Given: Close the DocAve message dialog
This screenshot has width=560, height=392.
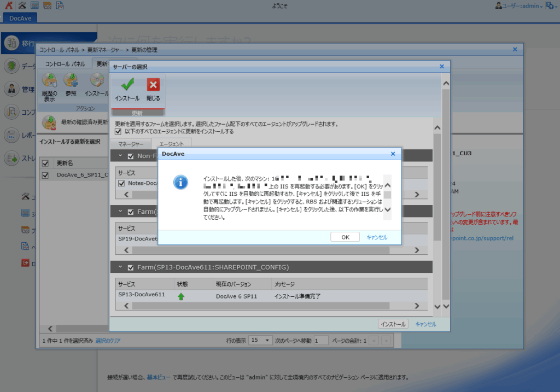Looking at the screenshot, I should tap(393, 154).
